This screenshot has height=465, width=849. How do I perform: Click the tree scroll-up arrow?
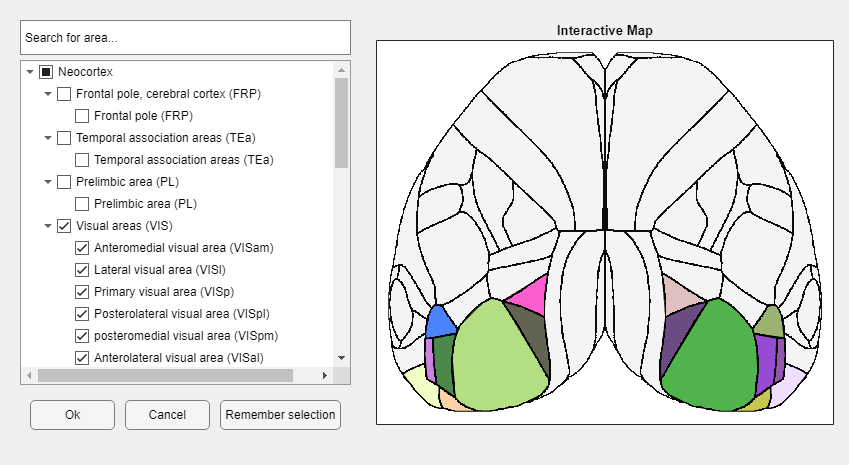(341, 70)
